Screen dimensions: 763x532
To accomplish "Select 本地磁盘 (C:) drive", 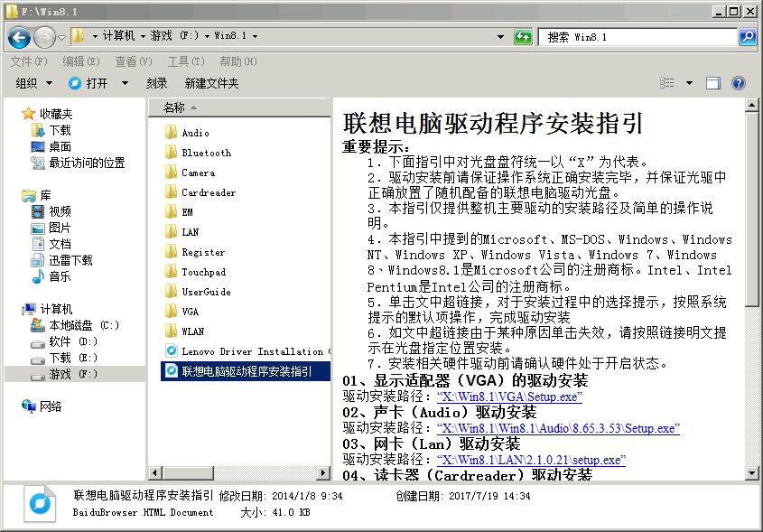I will click(x=75, y=325).
